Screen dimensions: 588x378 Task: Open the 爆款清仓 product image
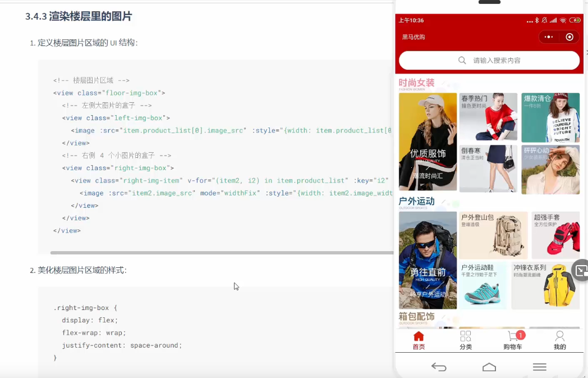point(550,117)
